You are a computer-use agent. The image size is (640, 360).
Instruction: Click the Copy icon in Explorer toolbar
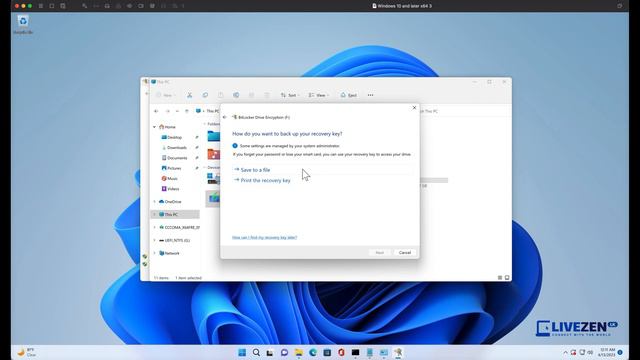205,95
